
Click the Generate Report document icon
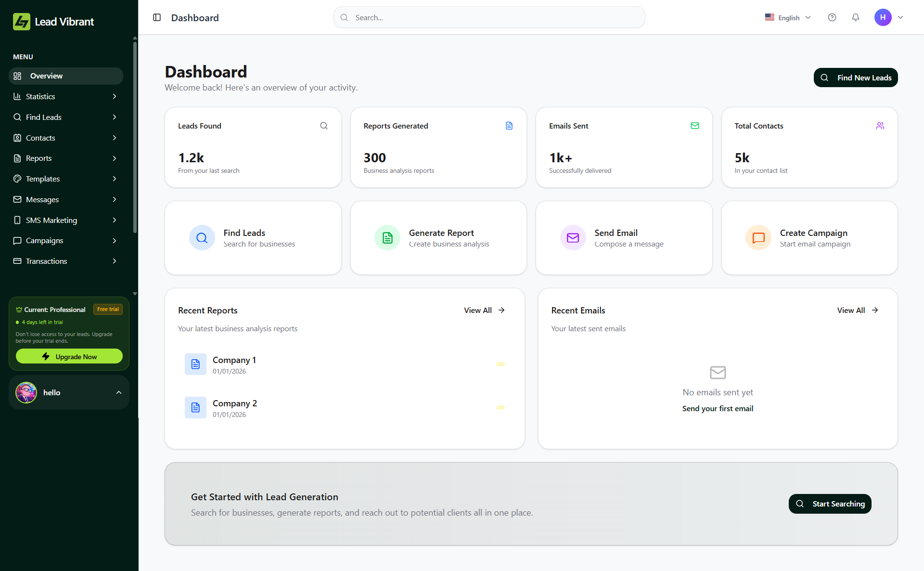point(387,237)
